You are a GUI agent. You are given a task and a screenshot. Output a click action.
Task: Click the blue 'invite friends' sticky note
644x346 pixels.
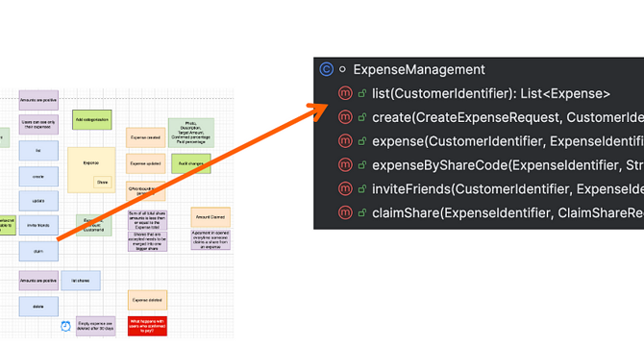pyautogui.click(x=38, y=225)
